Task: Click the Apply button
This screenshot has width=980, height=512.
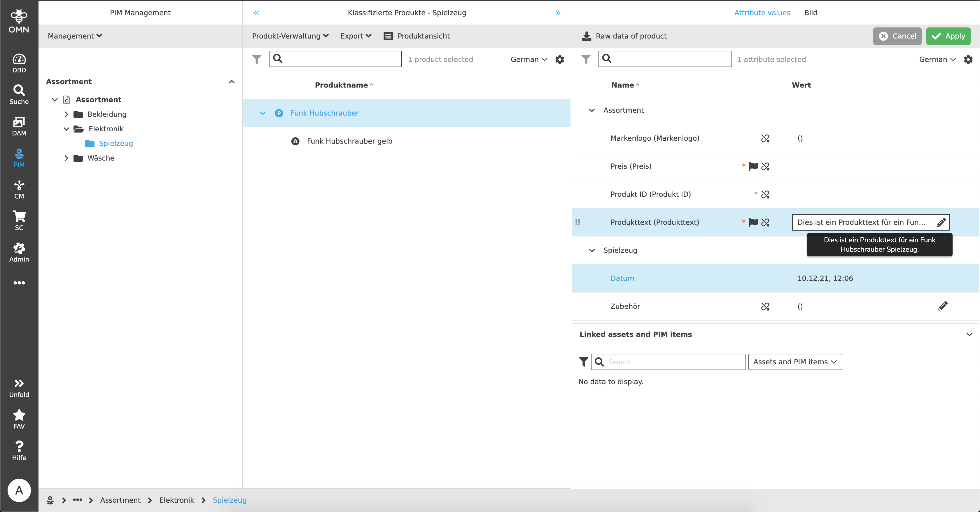Action: click(948, 36)
